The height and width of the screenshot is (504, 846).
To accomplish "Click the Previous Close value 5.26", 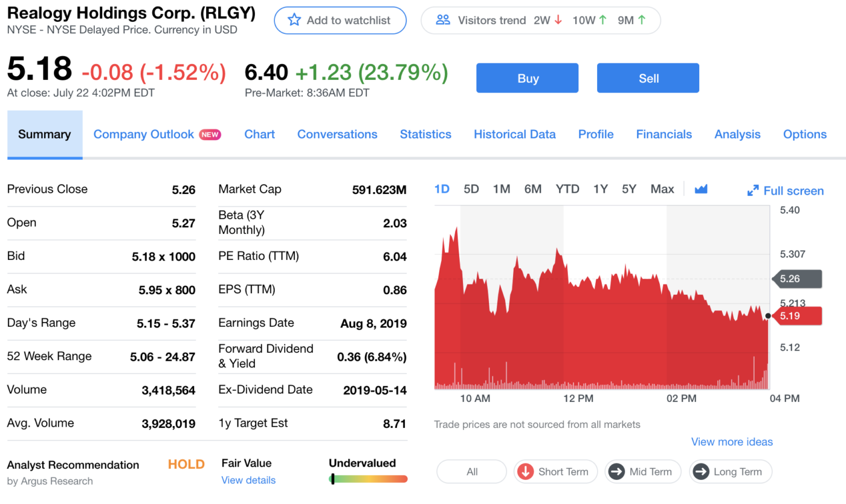I will click(184, 190).
